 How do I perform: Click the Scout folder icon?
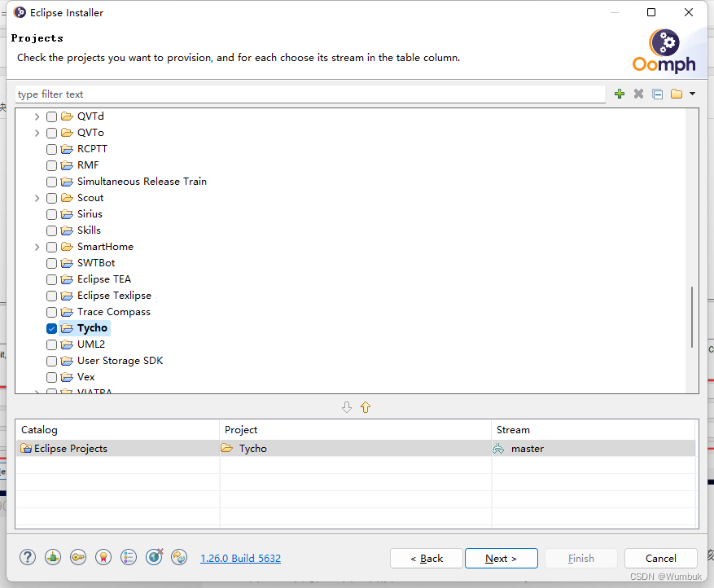click(67, 198)
